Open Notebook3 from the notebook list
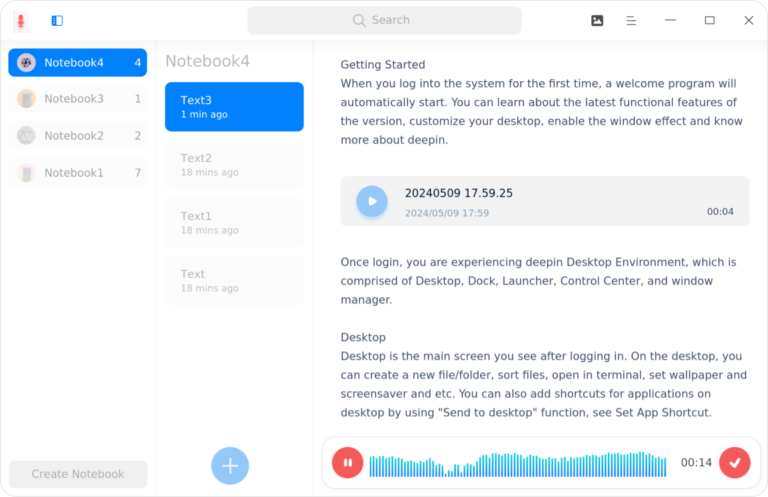Image resolution: width=768 pixels, height=497 pixels. pos(77,99)
